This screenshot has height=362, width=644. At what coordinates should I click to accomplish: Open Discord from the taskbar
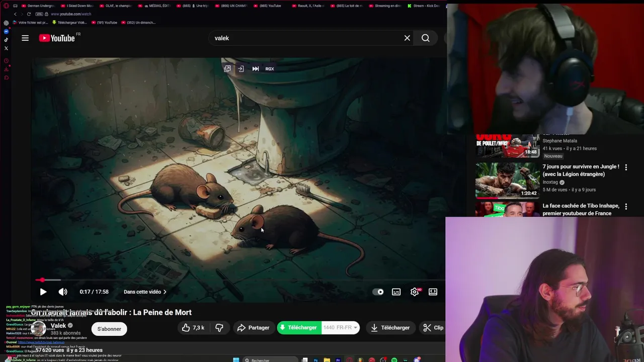point(417,360)
